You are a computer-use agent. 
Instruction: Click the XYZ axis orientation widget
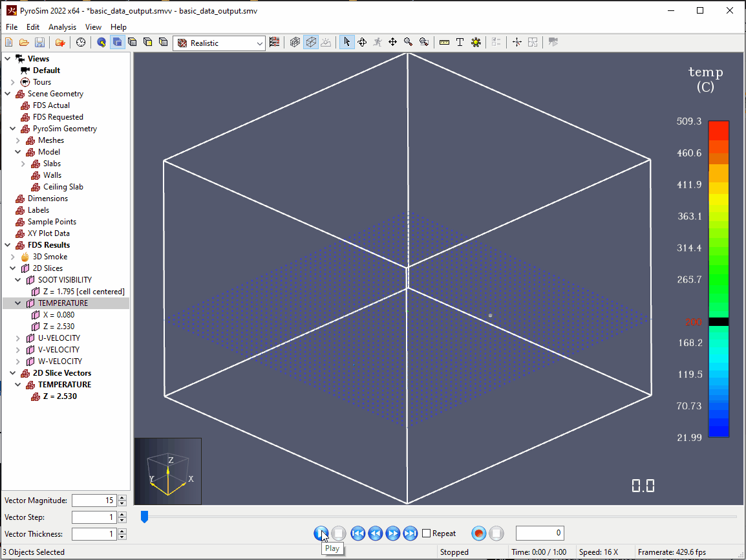(168, 471)
